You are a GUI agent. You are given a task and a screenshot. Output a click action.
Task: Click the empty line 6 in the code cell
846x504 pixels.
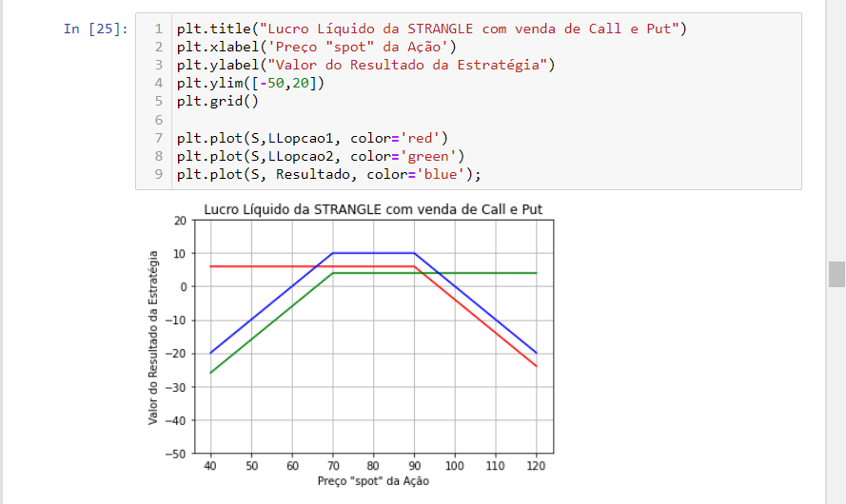click(x=381, y=120)
